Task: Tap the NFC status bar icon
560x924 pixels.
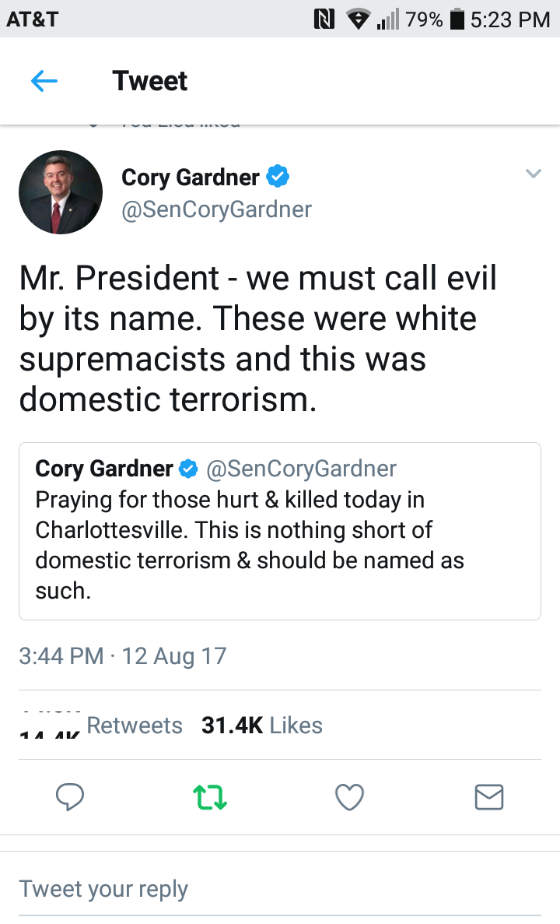Action: coord(323,19)
